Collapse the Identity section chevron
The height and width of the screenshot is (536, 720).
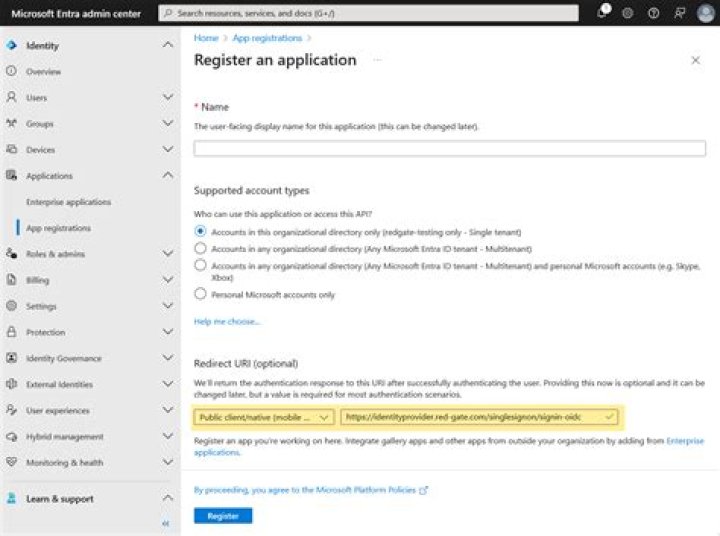[x=168, y=45]
